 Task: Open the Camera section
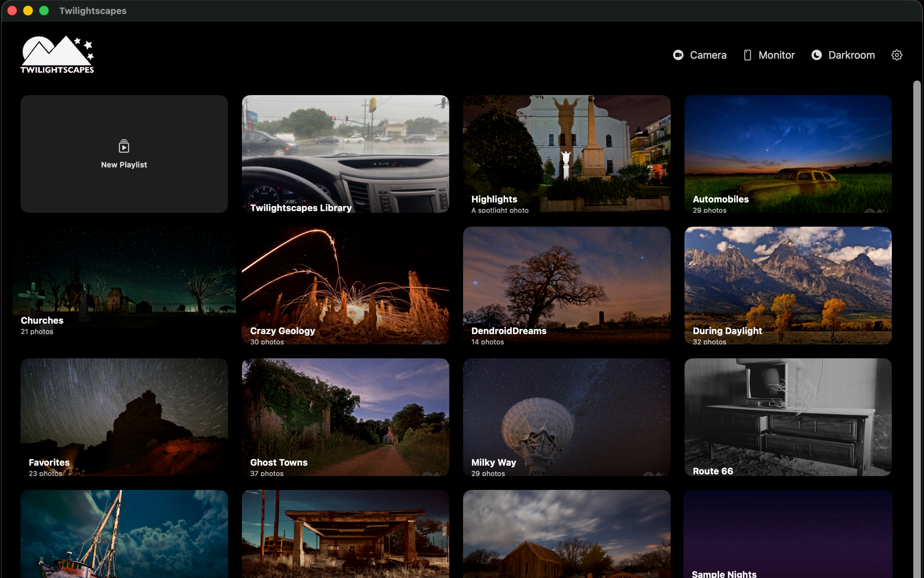tap(700, 55)
